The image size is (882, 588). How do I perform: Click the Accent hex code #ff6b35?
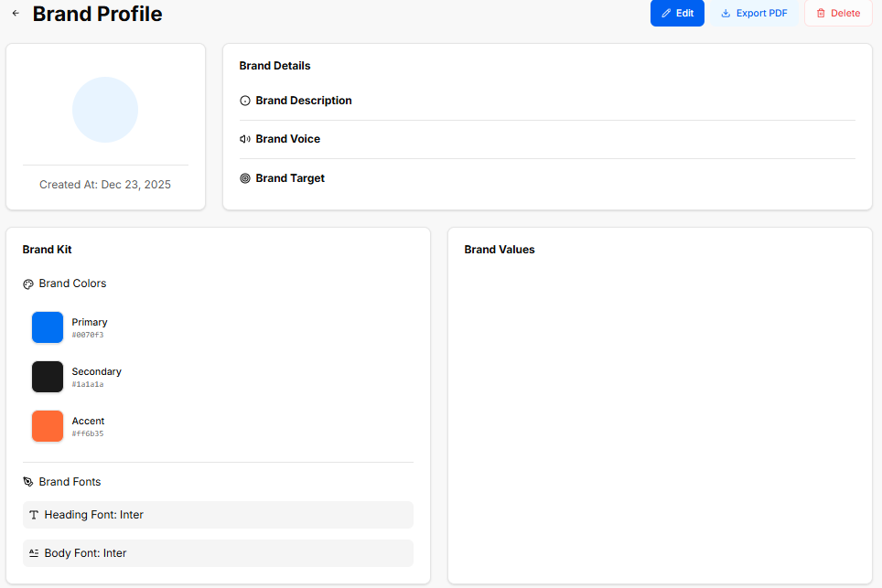click(88, 434)
